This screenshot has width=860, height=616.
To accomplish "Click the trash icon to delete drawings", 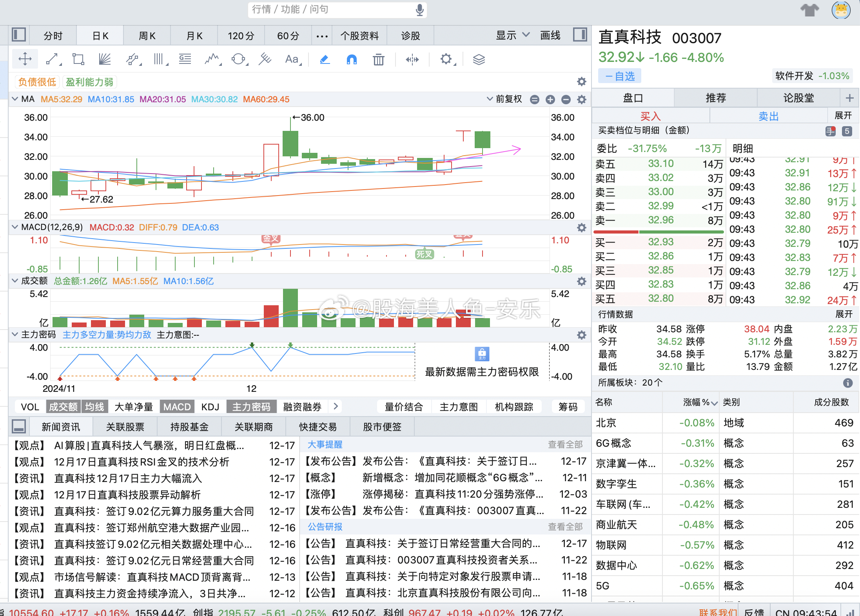I will click(378, 60).
